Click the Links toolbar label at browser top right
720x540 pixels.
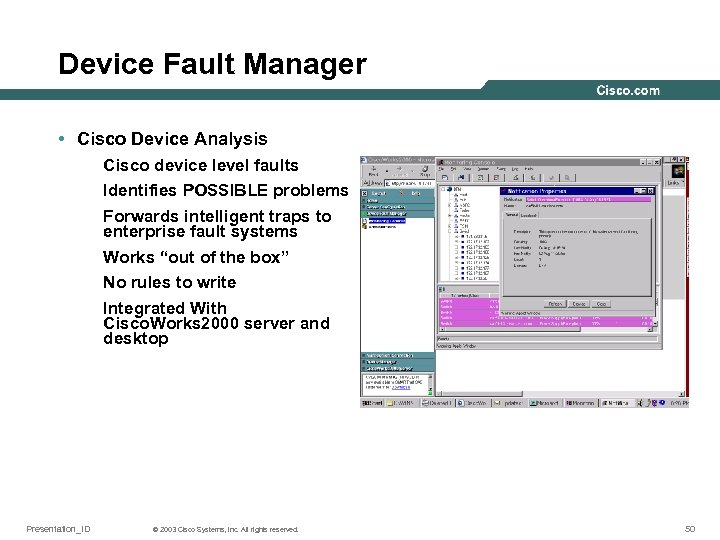[674, 183]
